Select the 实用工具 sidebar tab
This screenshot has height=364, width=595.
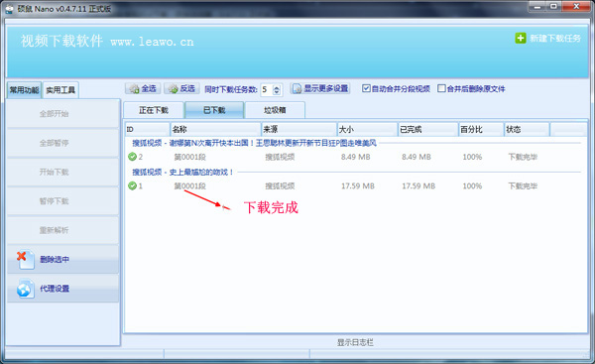tap(60, 90)
